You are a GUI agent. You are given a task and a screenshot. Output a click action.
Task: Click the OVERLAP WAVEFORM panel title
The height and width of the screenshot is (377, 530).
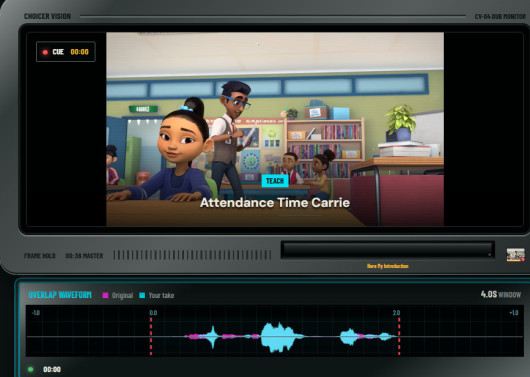[60, 295]
